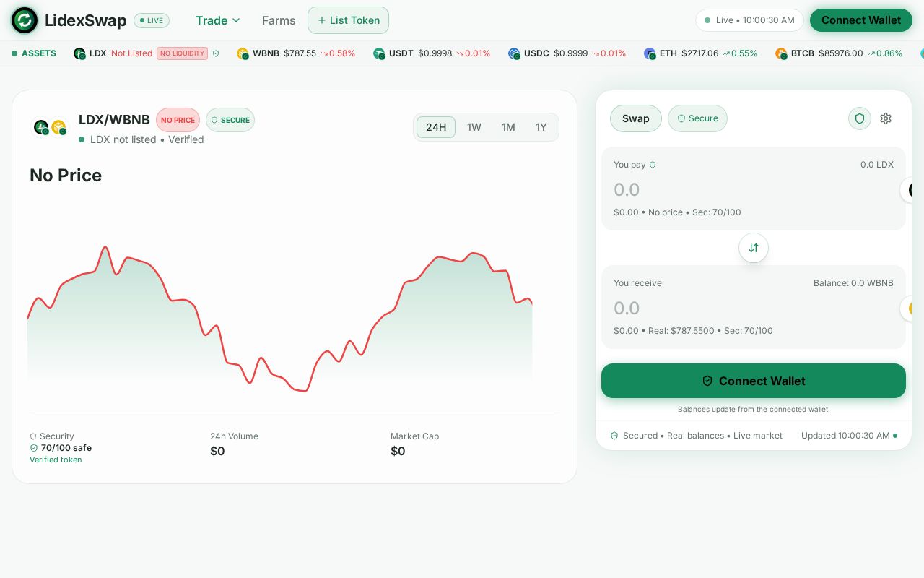Image resolution: width=924 pixels, height=578 pixels.
Task: Select the 24H chart range
Action: point(436,127)
